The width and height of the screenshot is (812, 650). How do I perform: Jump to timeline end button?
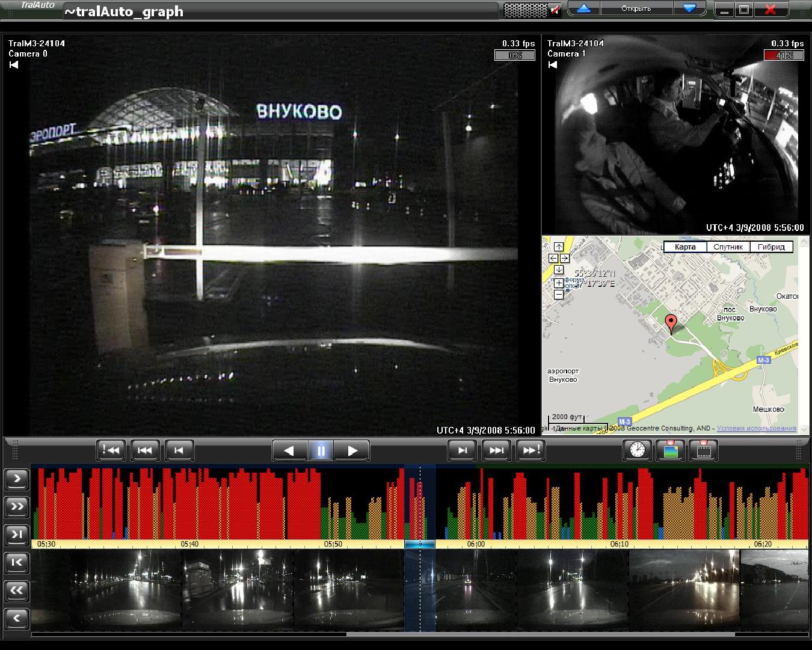pos(17,535)
